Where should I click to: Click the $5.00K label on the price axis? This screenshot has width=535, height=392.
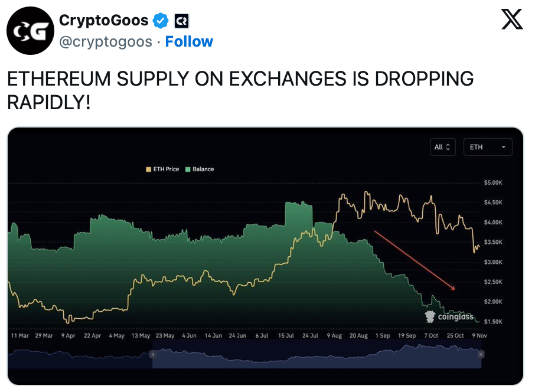(493, 182)
